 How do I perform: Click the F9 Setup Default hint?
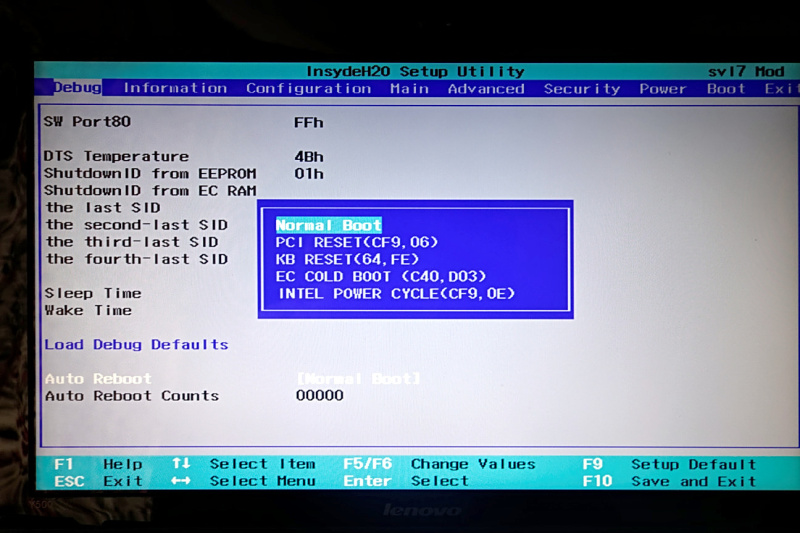click(669, 465)
